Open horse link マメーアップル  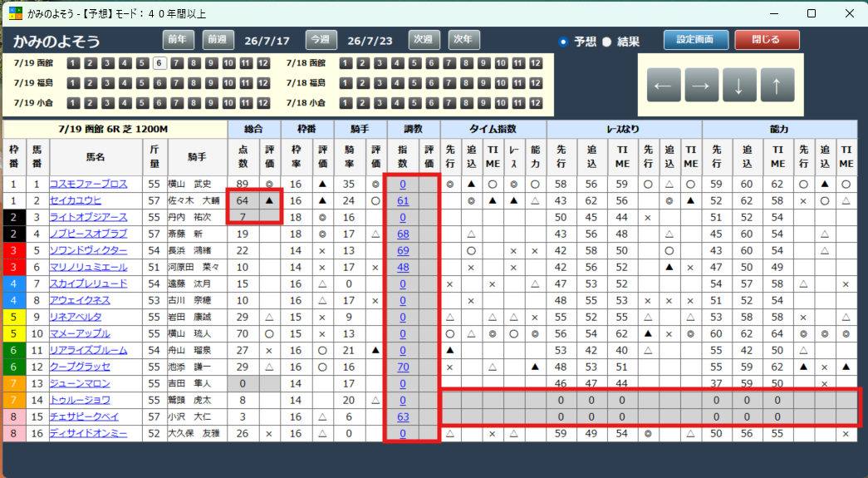point(80,333)
